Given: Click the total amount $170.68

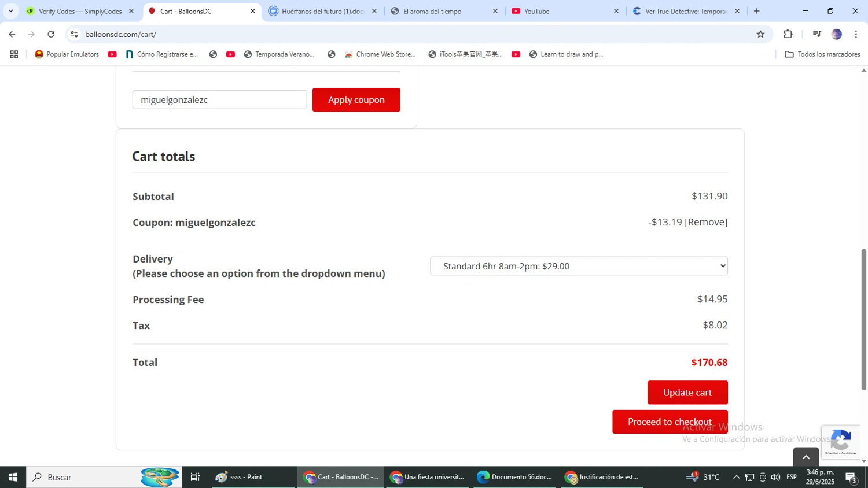Looking at the screenshot, I should (709, 363).
